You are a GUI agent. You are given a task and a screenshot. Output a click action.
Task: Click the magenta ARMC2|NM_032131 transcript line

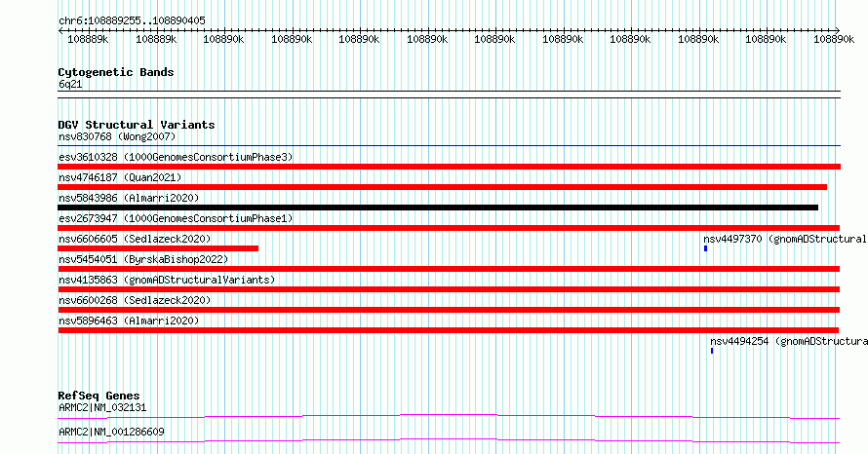[449, 416]
